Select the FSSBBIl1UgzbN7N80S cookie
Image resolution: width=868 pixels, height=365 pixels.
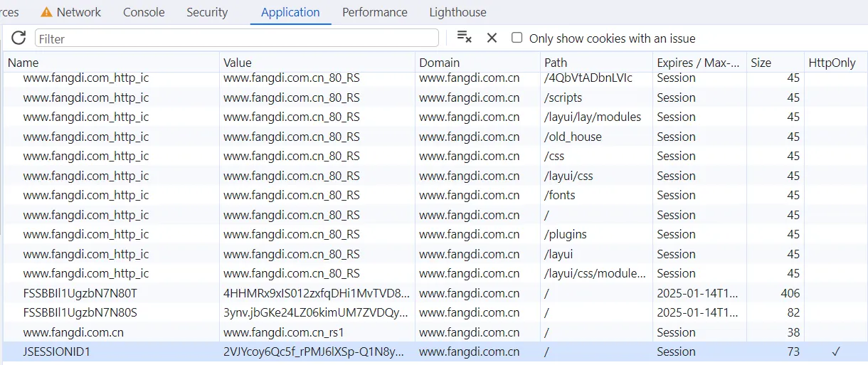tap(80, 312)
